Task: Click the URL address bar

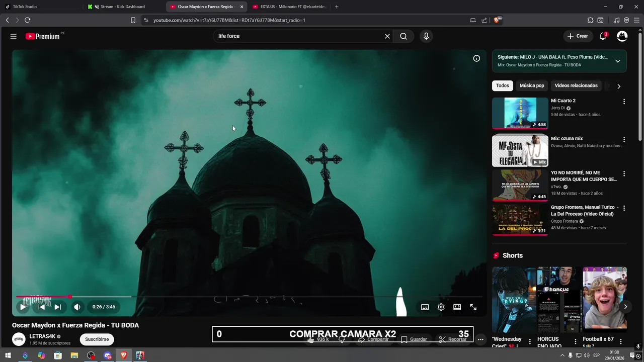Action: (307, 20)
